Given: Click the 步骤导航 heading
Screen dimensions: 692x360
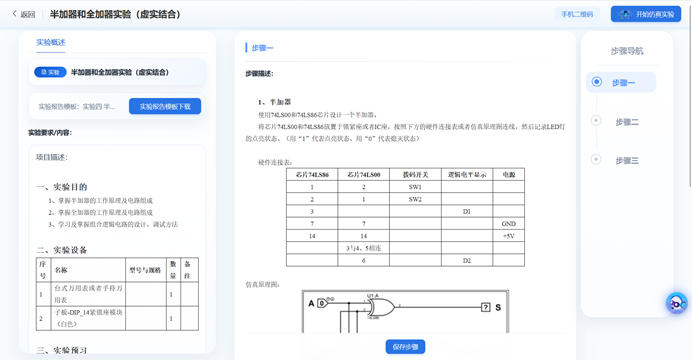Looking at the screenshot, I should tap(627, 51).
